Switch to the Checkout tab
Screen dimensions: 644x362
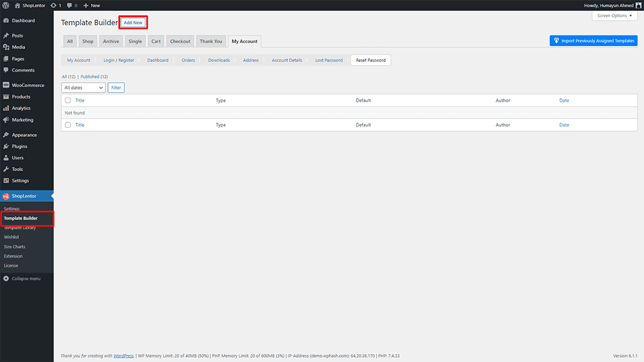180,41
